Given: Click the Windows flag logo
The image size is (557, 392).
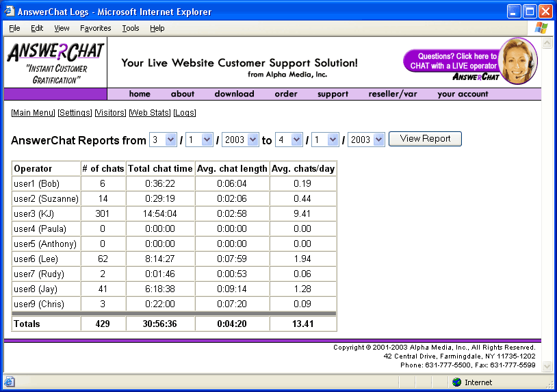Looking at the screenshot, I should pyautogui.click(x=541, y=27).
